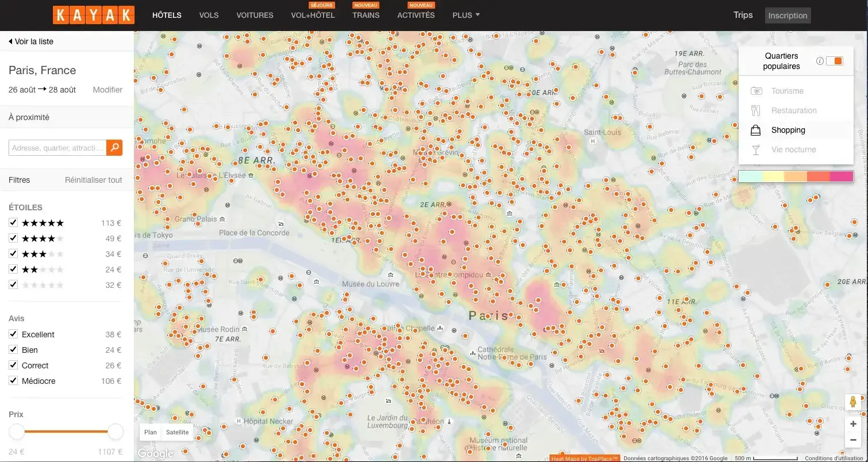Click the orange search magnifier button
The height and width of the screenshot is (462, 868).
click(114, 148)
